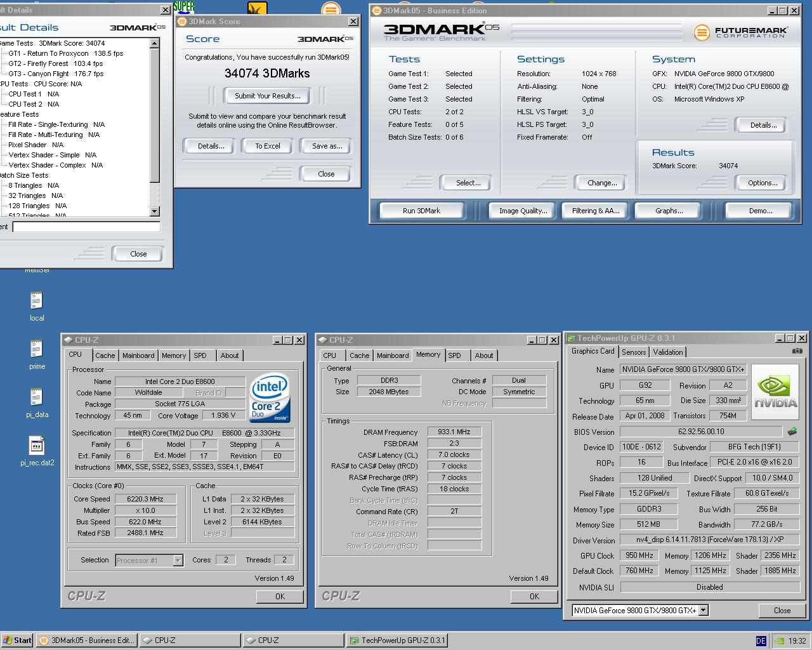
Task: Click OK in the left CPU-Z window
Action: [x=280, y=597]
